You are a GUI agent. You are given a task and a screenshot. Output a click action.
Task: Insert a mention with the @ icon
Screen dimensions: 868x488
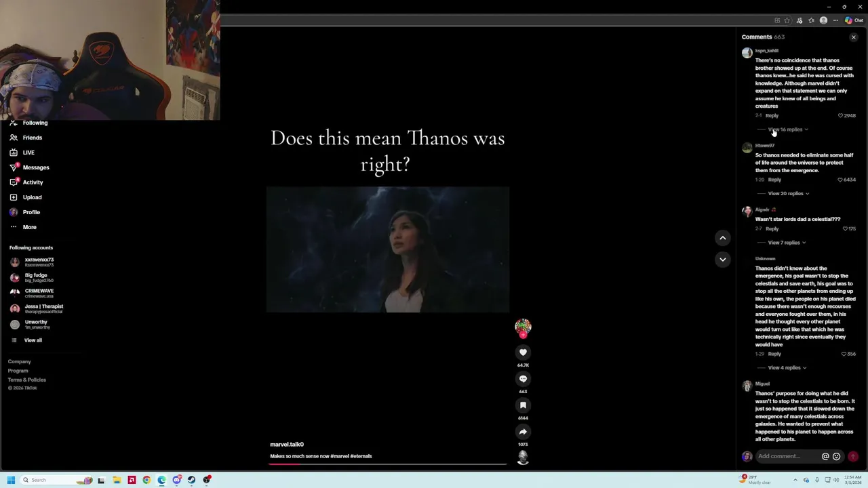tap(825, 457)
